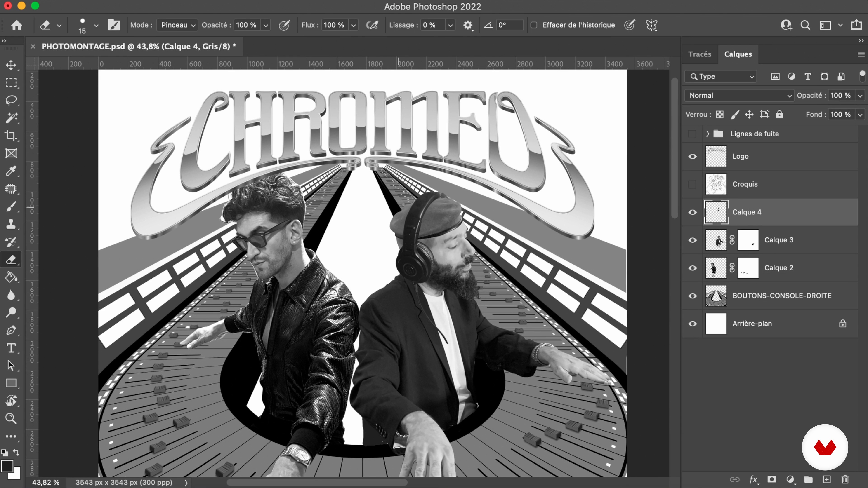Delete layer with the trash icon

point(845,479)
